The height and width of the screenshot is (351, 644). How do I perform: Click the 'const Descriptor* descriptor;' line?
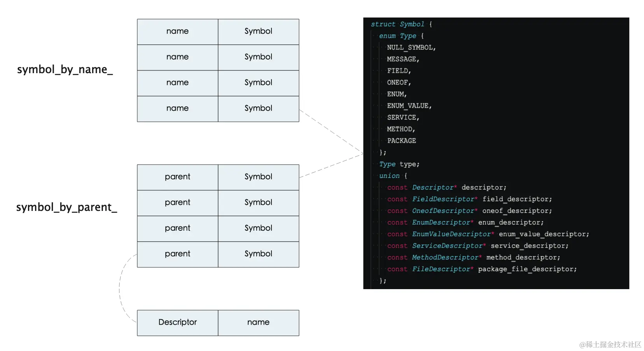click(447, 188)
